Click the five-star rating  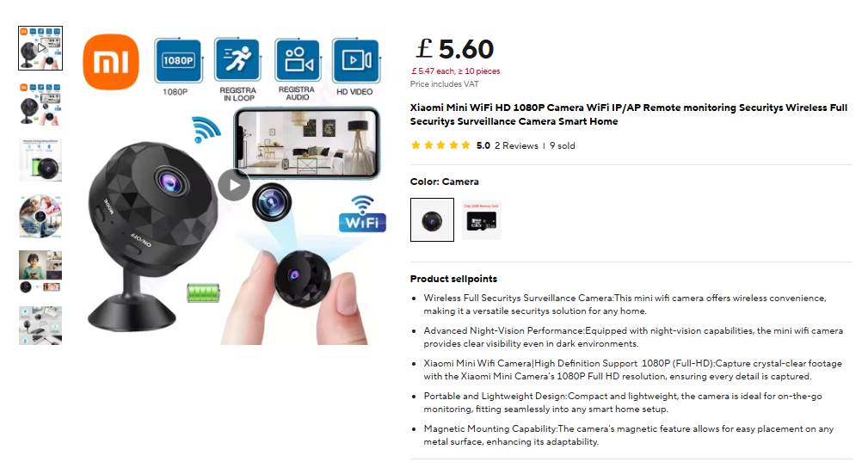[440, 145]
